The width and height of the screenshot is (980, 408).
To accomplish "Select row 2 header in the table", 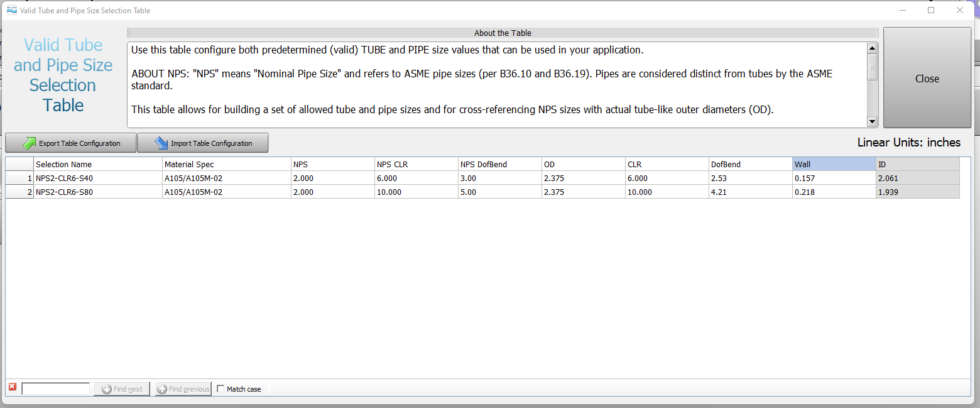I will click(x=19, y=192).
